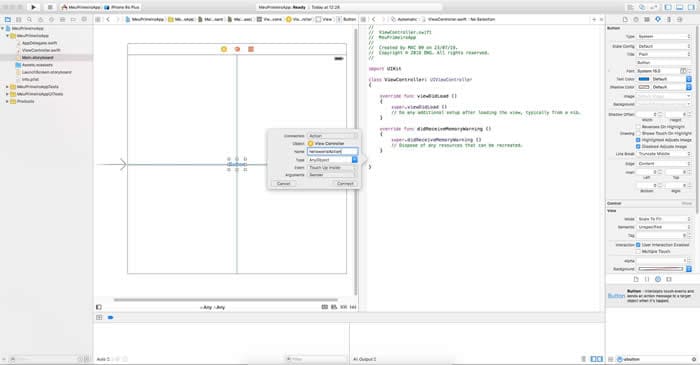Enable Reverses On Highlight checkbox
700x365 pixels.
tap(638, 127)
